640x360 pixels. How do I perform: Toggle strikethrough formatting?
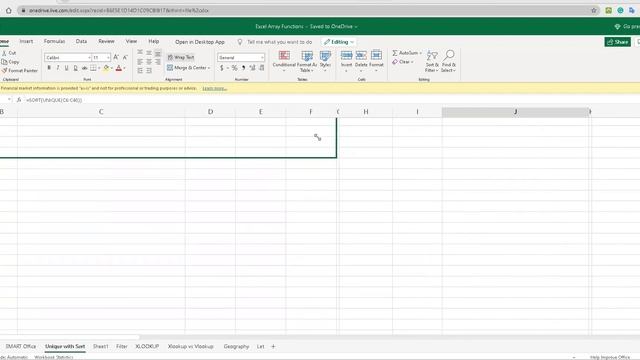pos(84,68)
